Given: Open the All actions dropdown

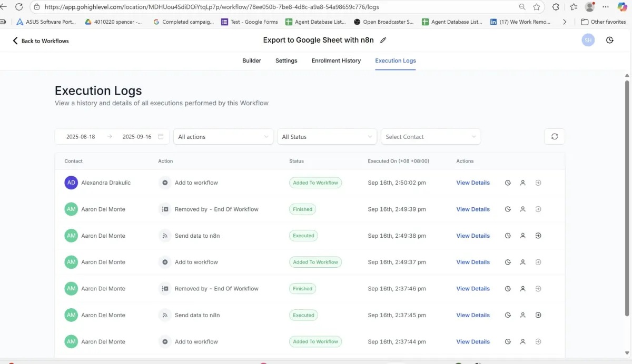Looking at the screenshot, I should (223, 137).
